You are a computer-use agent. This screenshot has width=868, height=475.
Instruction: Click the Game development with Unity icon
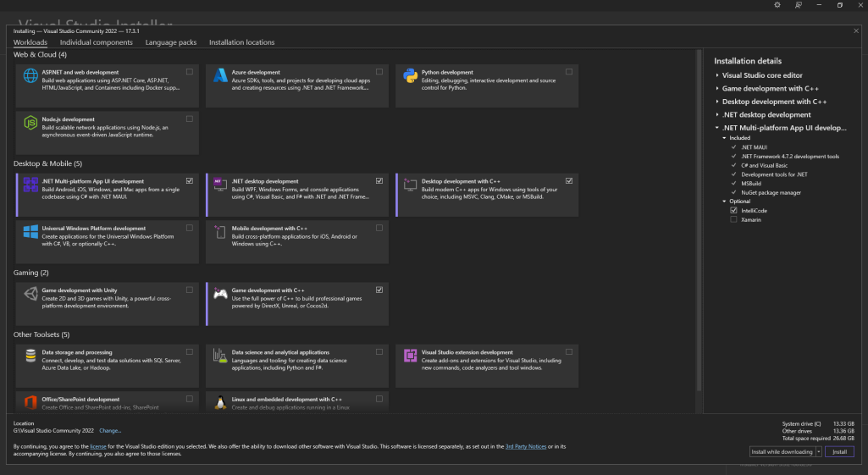click(x=31, y=294)
